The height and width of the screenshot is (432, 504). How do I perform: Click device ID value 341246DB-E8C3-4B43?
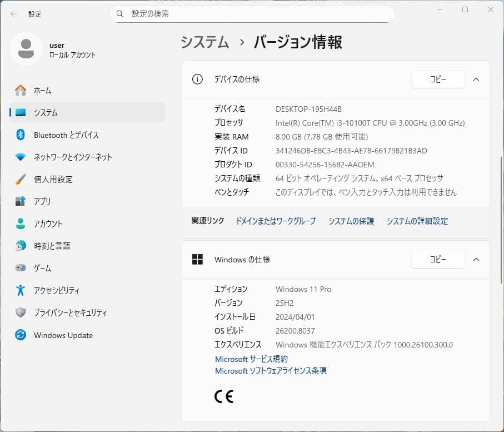tap(351, 151)
